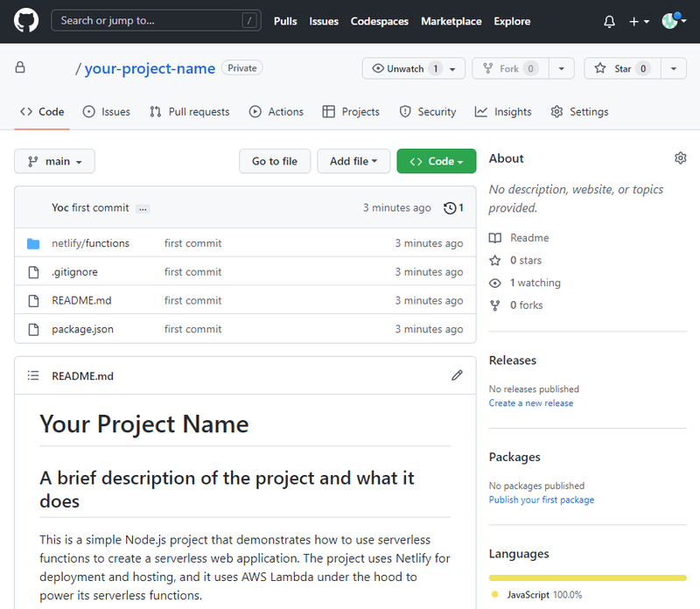Image resolution: width=700 pixels, height=609 pixels.
Task: Click Fork to fork the repository
Action: tap(509, 67)
